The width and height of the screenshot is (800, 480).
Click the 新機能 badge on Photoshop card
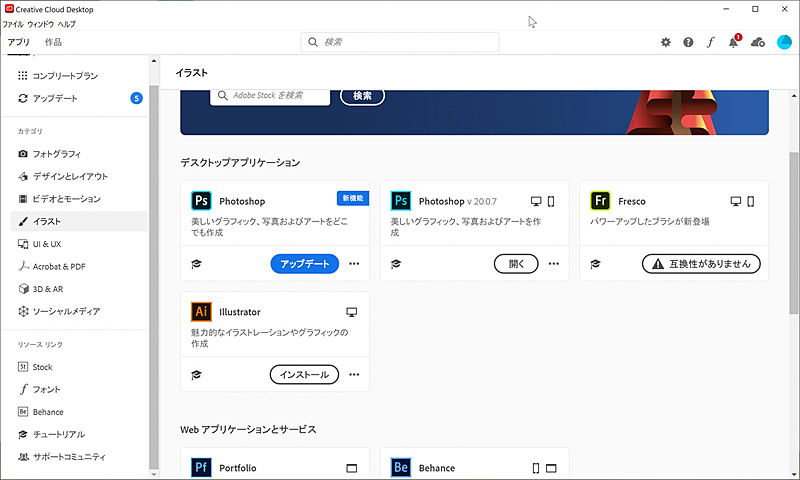point(353,198)
